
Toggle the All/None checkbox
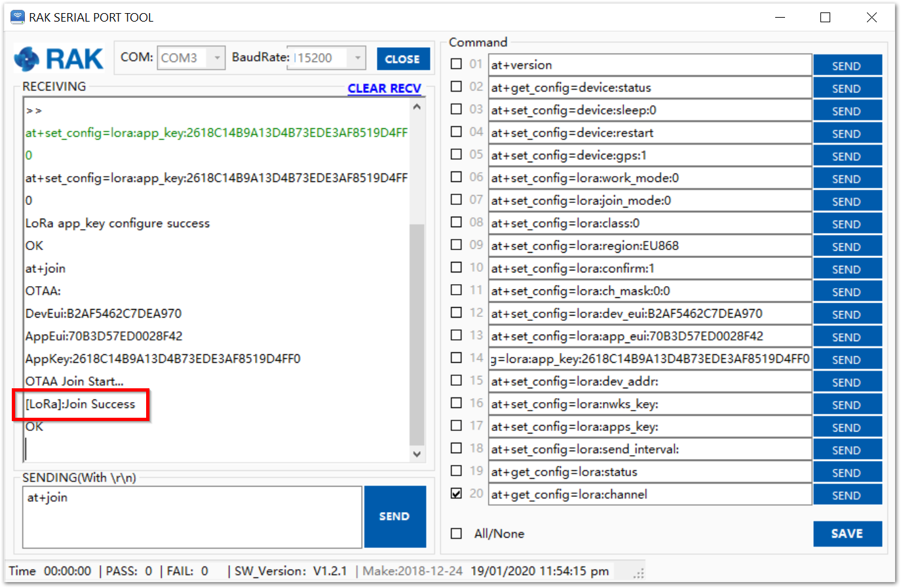[456, 534]
